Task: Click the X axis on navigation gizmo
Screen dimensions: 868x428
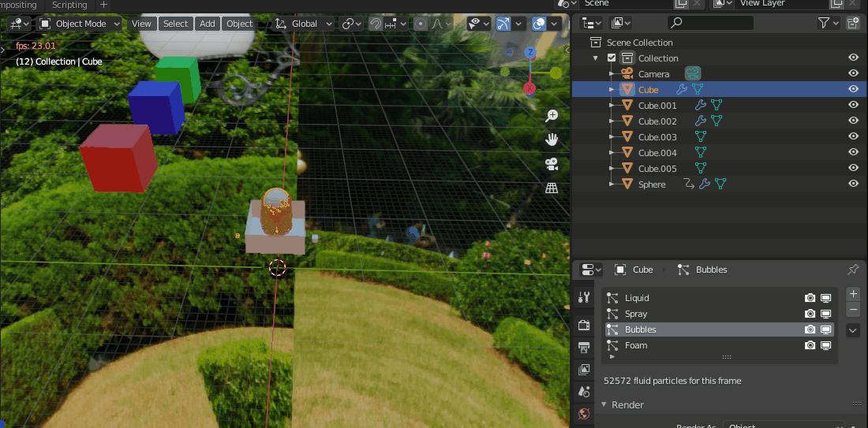Action: [x=529, y=88]
